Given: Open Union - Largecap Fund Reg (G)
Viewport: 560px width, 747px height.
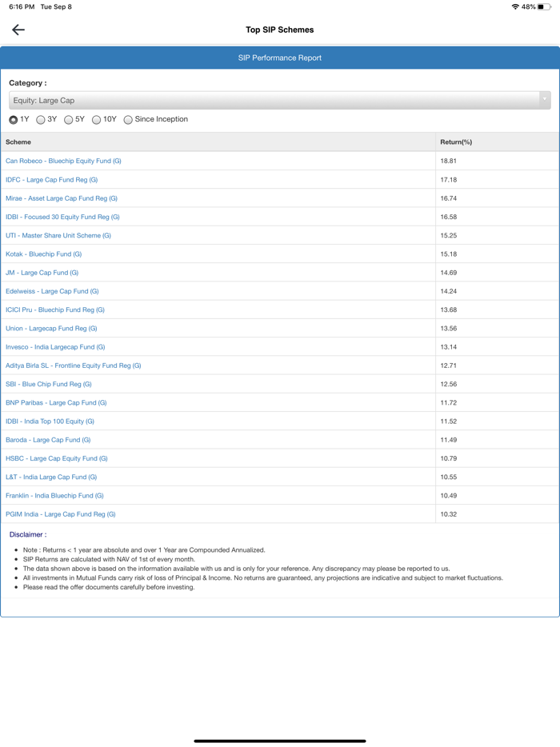Looking at the screenshot, I should [x=51, y=328].
